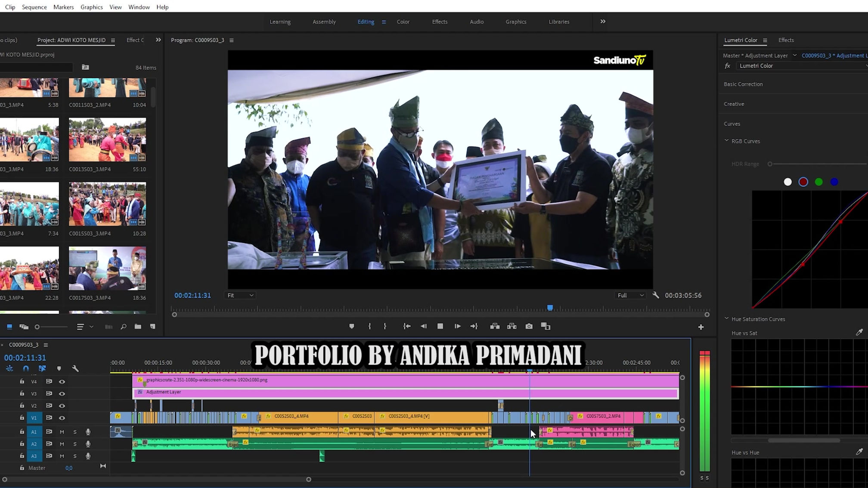Switch to the Color workspace tab
This screenshot has height=488, width=868.
403,22
